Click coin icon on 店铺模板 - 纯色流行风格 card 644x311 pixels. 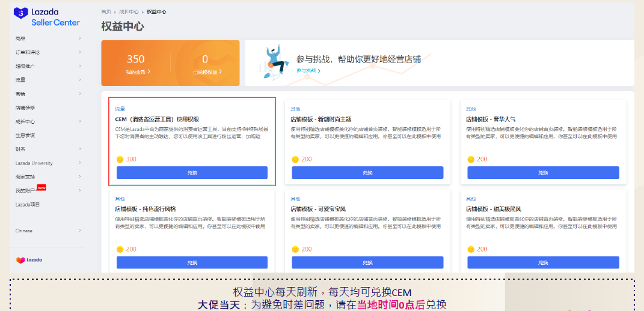tap(120, 249)
